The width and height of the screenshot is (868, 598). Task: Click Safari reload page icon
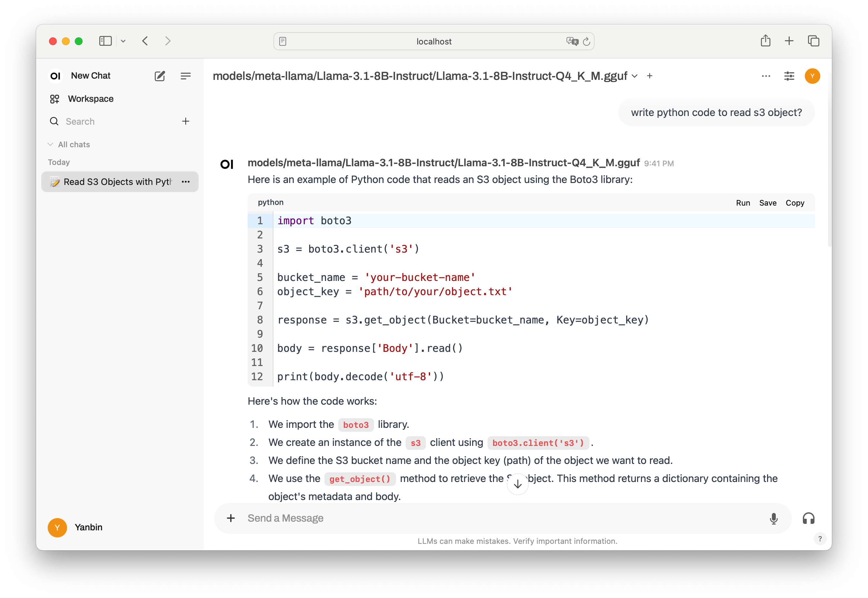(587, 42)
